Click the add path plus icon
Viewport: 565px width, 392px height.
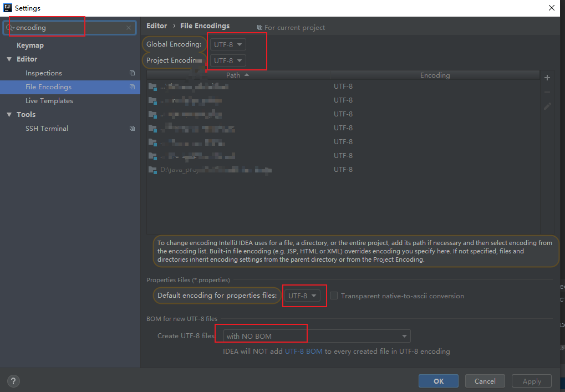(547, 78)
